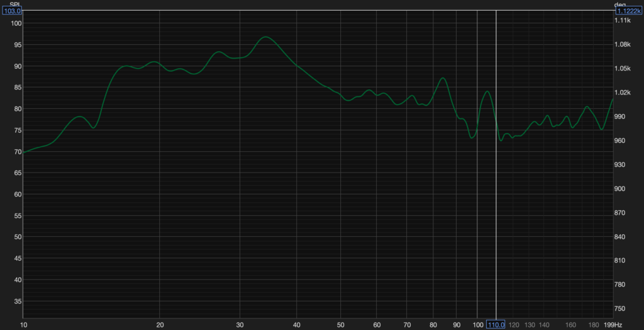Click the 1.1222k phase top limit box
644x330 pixels.
pos(628,11)
